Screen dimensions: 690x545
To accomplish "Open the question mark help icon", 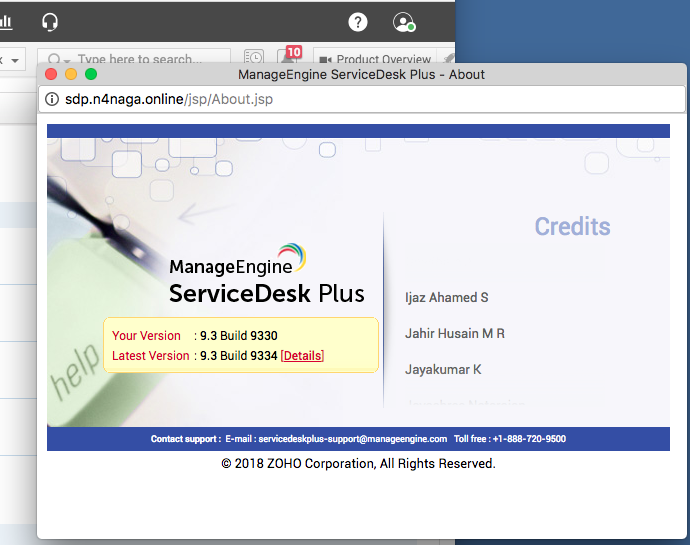I will tap(358, 22).
